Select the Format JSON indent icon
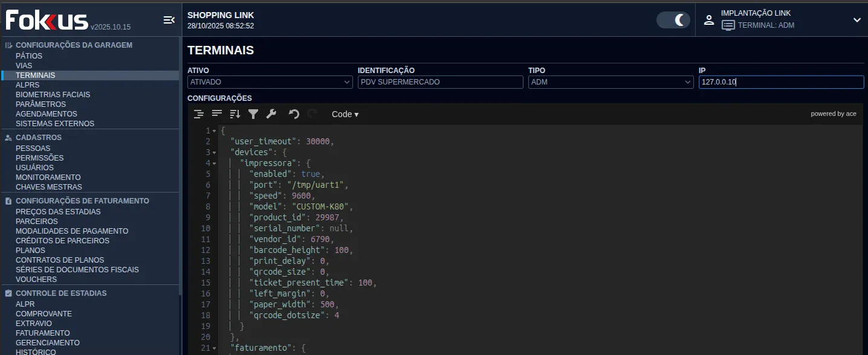 click(x=198, y=114)
